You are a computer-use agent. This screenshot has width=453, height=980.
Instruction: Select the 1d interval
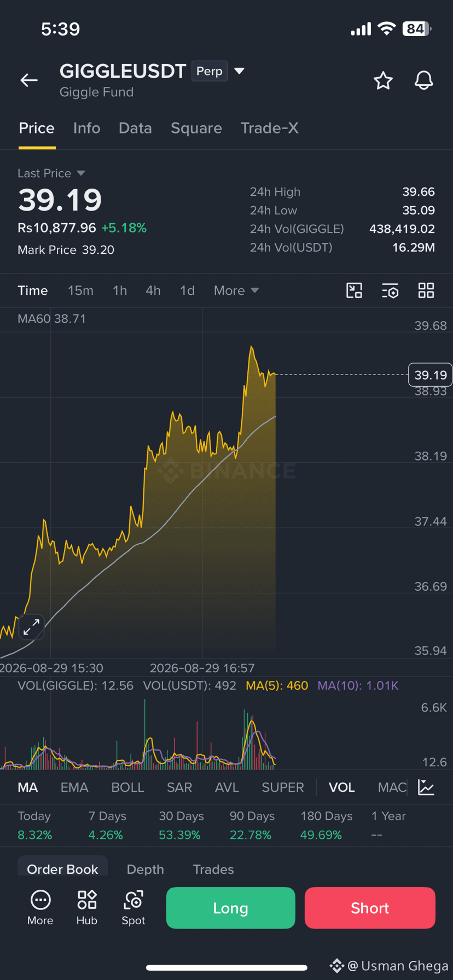click(188, 290)
